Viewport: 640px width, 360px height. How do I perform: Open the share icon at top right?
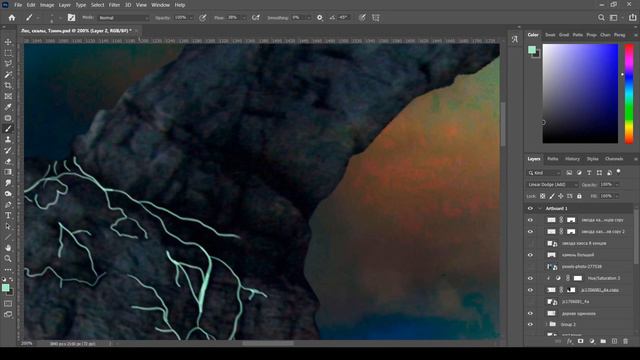point(633,18)
